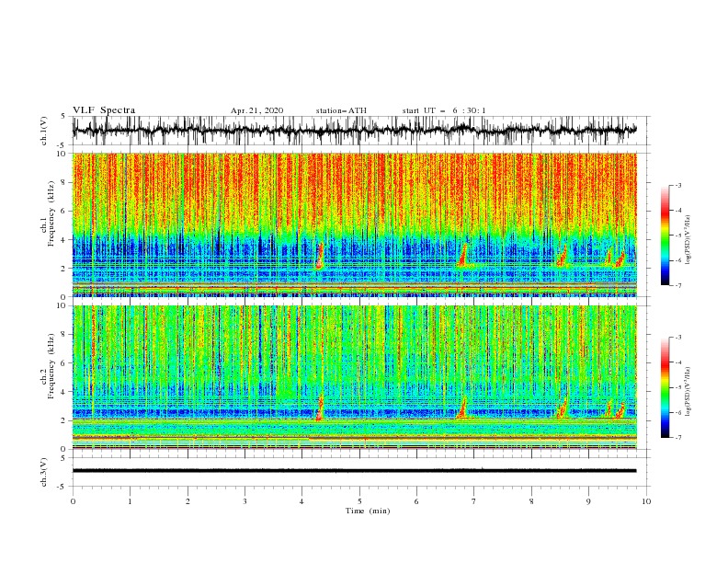The width and height of the screenshot is (728, 563).
Task: Click the "station=ATH" header label
Action: click(x=341, y=110)
